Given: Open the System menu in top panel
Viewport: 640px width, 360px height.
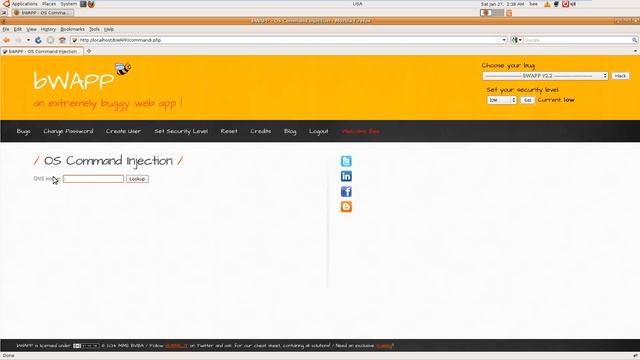Looking at the screenshot, I should coord(69,4).
